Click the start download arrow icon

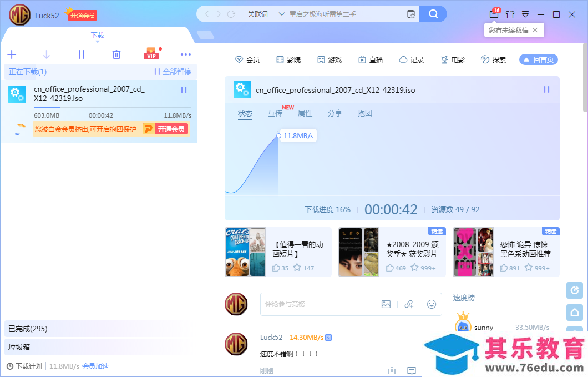47,54
